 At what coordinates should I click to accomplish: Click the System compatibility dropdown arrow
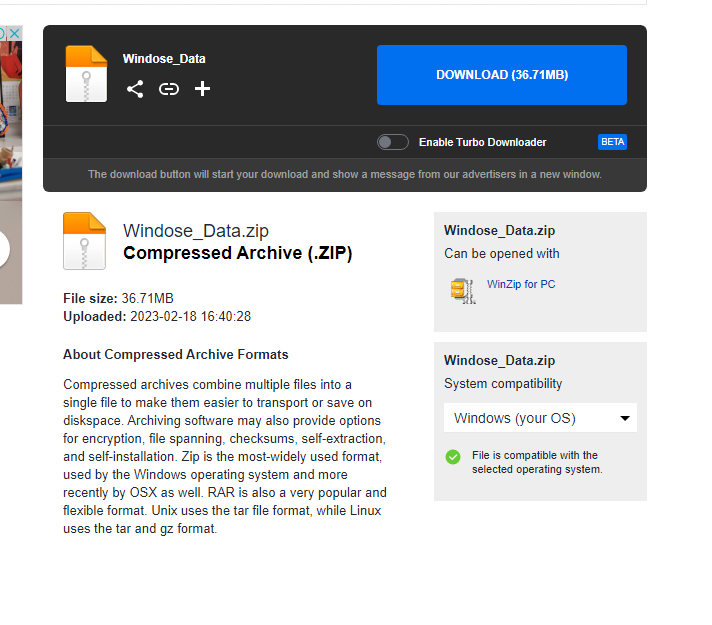coord(625,418)
